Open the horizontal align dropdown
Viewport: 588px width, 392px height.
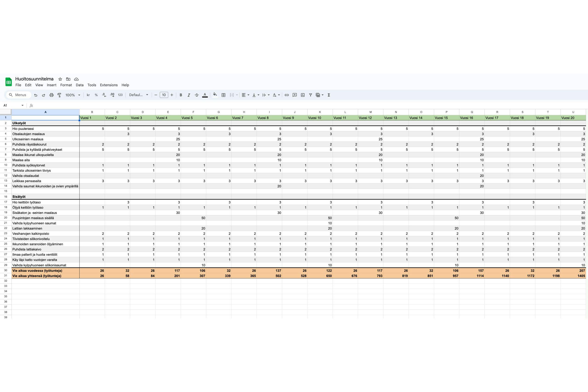tap(245, 95)
